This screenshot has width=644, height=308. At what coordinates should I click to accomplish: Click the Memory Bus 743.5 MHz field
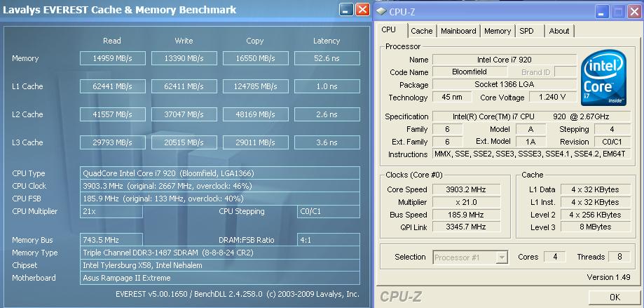coord(111,240)
